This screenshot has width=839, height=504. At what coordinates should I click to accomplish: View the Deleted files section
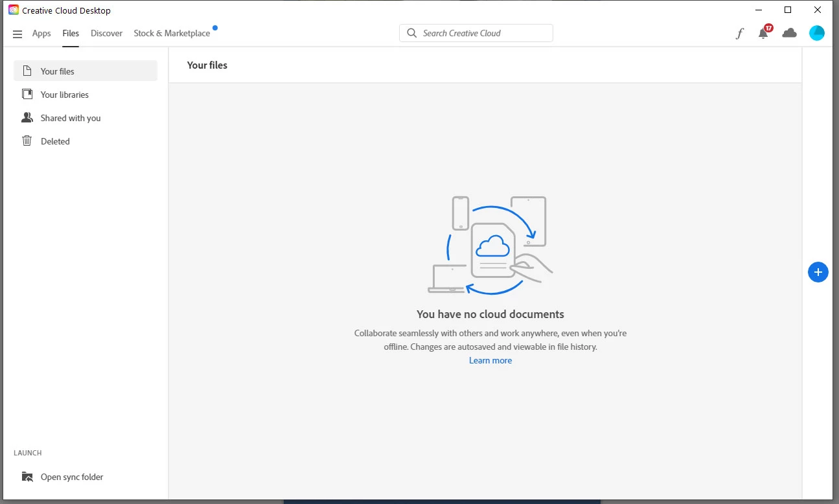coord(86,141)
